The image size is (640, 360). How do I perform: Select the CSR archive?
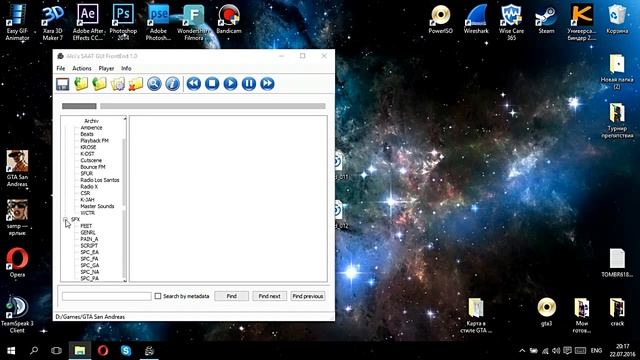pyautogui.click(x=85, y=193)
